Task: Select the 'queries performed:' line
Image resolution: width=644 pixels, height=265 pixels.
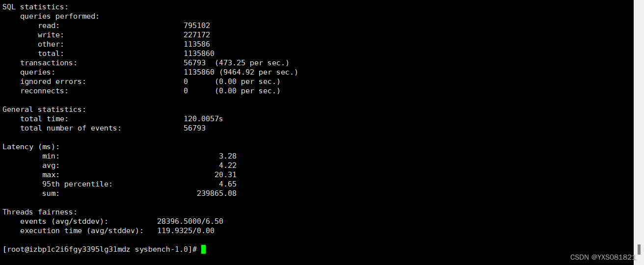Action: [60, 16]
